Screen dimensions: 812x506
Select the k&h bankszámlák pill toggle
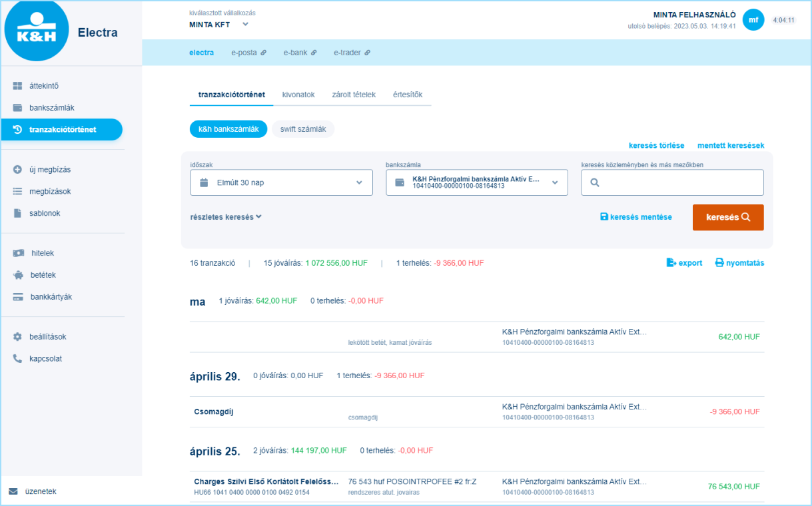pyautogui.click(x=228, y=129)
